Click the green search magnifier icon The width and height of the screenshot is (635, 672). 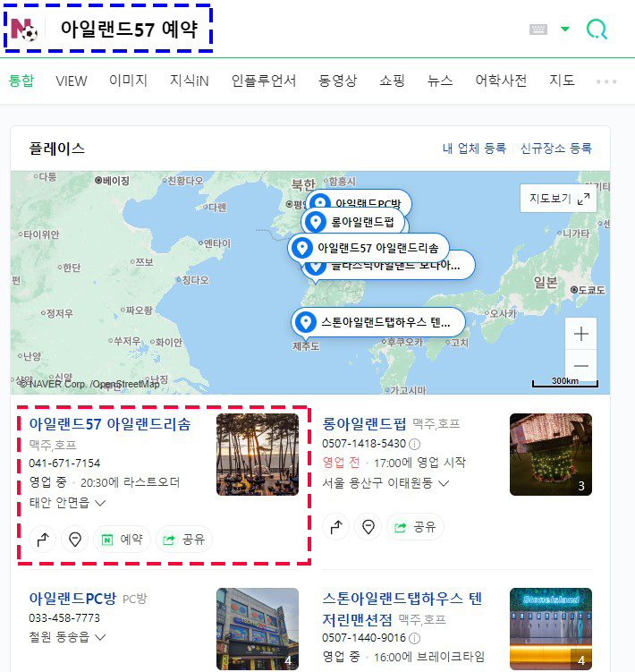(597, 30)
